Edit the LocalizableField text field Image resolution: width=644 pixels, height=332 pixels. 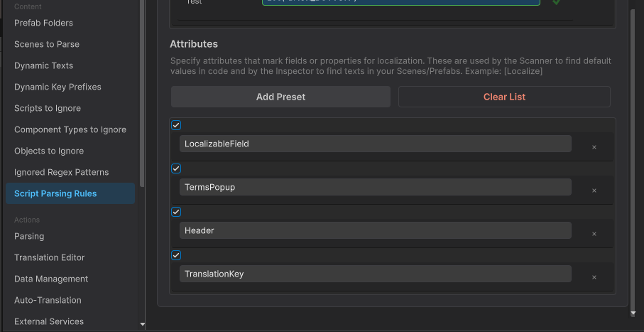coord(376,144)
